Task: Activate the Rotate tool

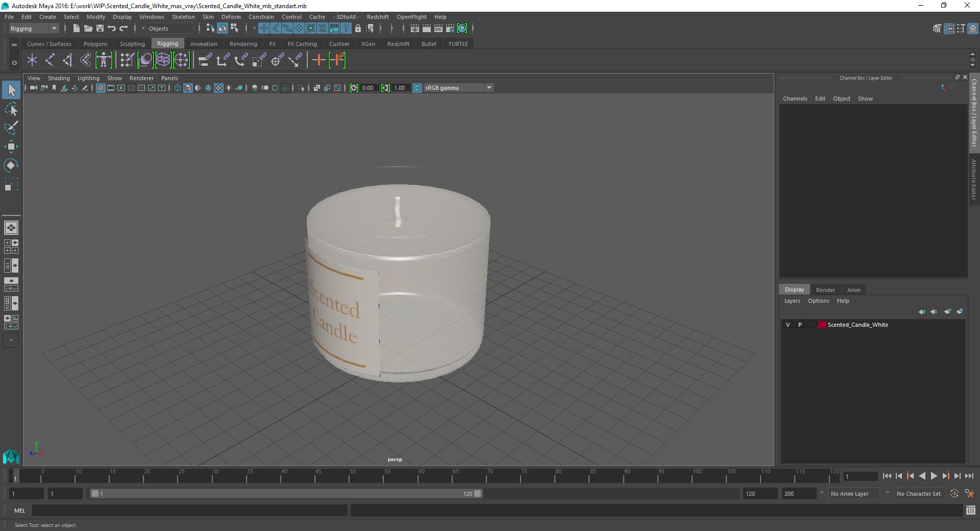Action: pyautogui.click(x=11, y=165)
